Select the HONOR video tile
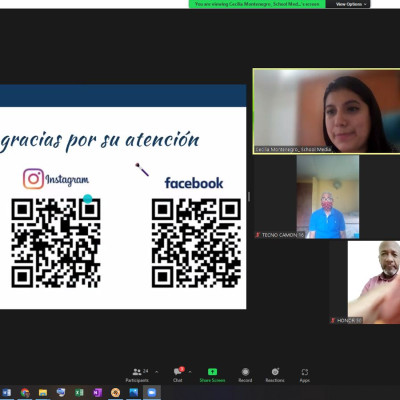Image resolution: width=400 pixels, height=400 pixels. tap(365, 282)
